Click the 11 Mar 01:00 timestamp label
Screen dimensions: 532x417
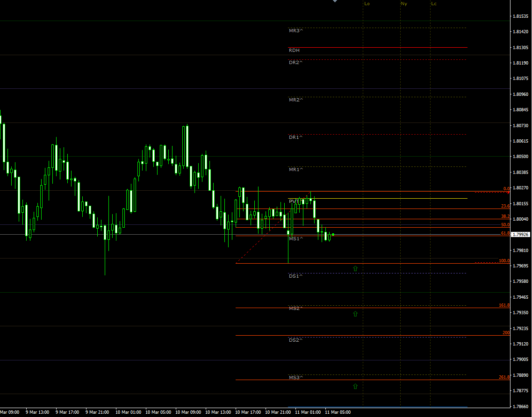coord(309,412)
